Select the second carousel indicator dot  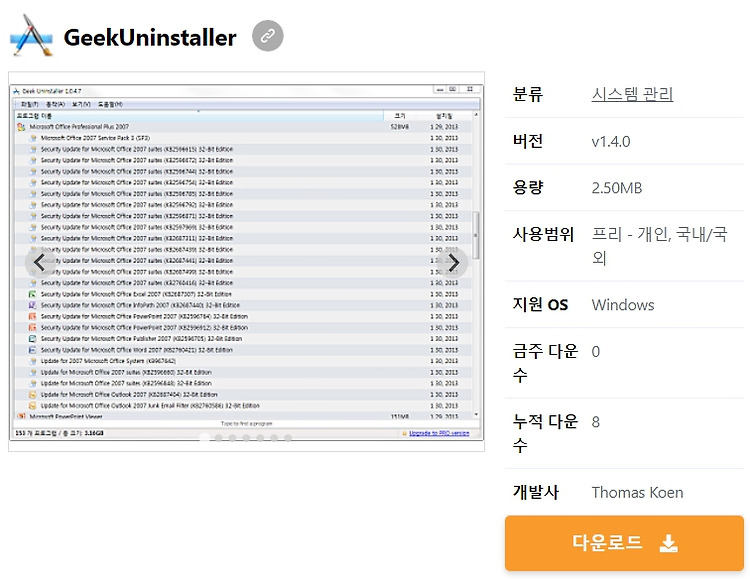click(219, 437)
